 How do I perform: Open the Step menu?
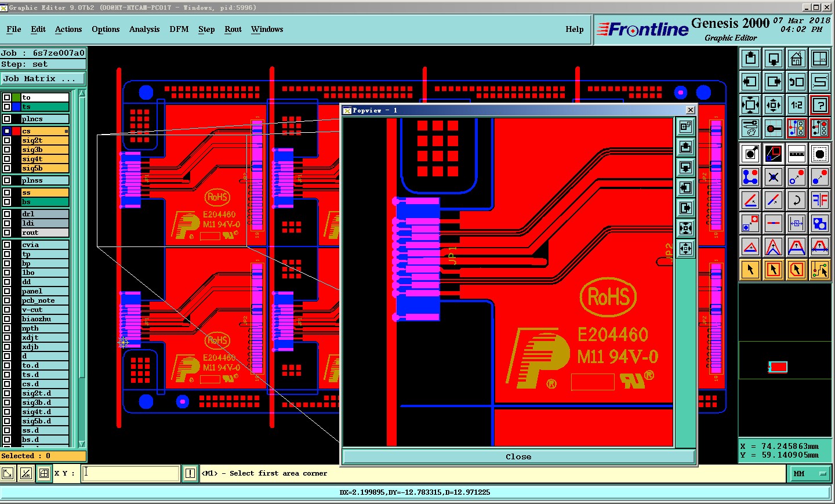[206, 29]
